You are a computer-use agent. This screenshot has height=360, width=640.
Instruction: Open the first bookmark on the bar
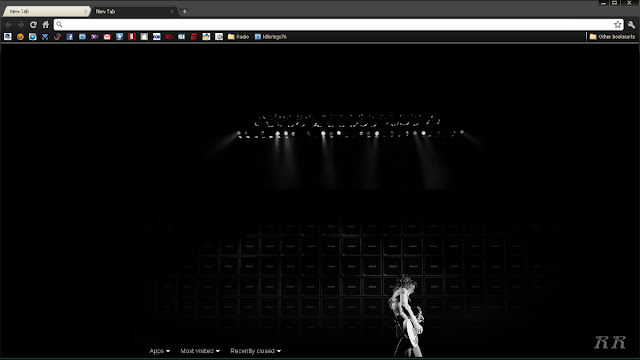[8, 37]
